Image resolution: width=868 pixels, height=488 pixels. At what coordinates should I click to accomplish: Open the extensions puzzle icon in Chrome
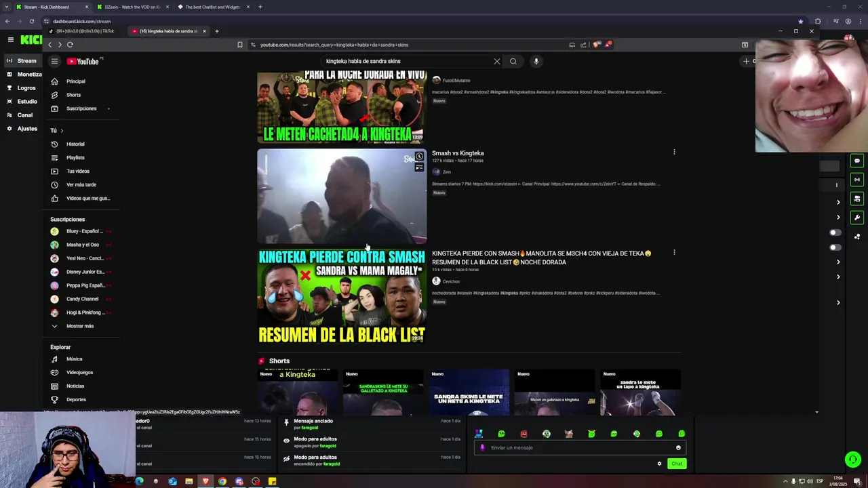coord(818,21)
